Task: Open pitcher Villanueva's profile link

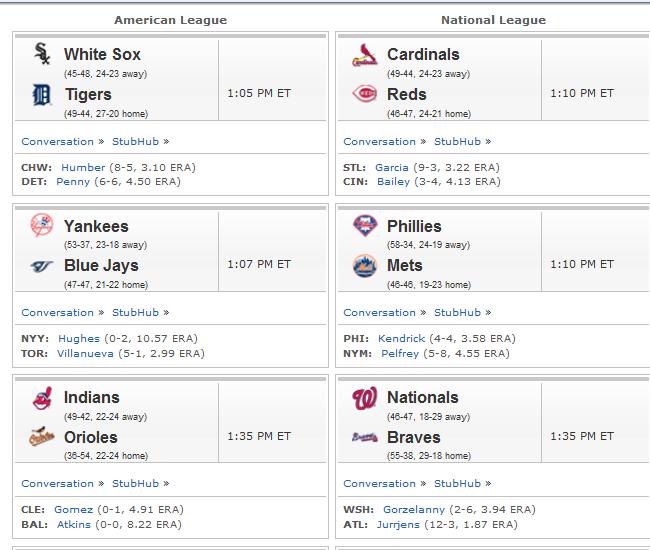Action: (85, 354)
